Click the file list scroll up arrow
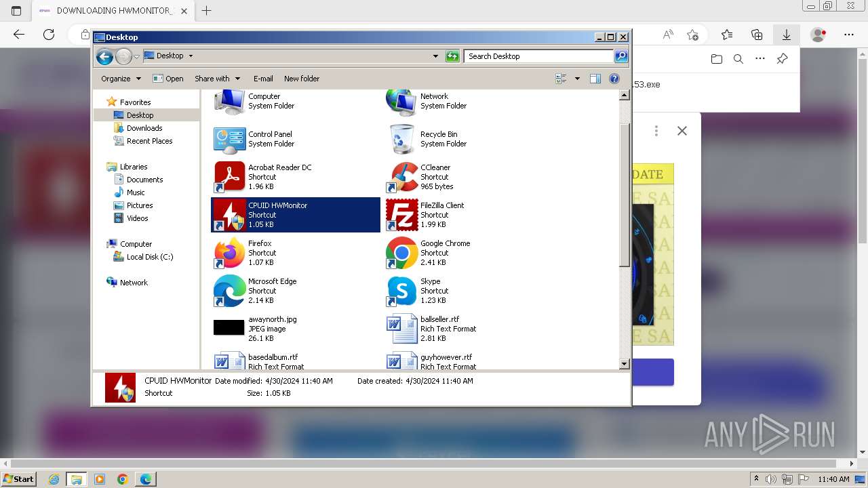This screenshot has width=868, height=488. tap(625, 96)
